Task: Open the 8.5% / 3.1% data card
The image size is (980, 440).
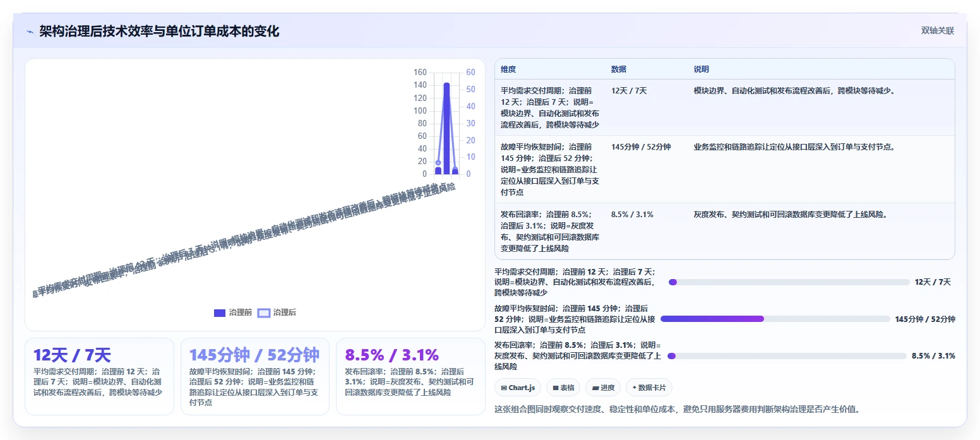Action: (x=410, y=377)
